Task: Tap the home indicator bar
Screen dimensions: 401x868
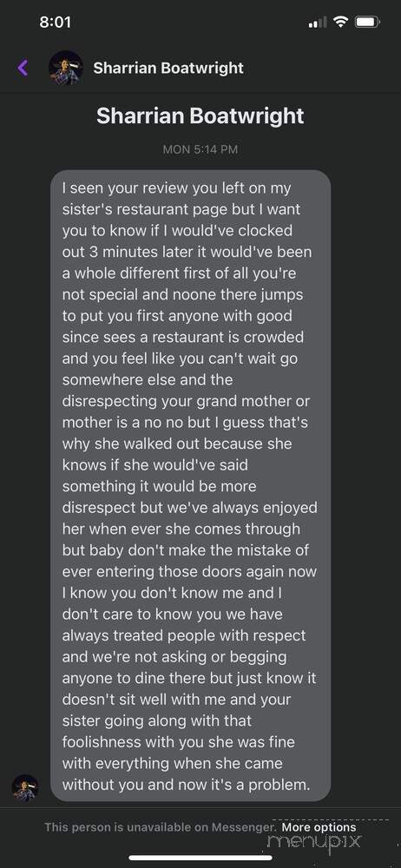Action: [200, 858]
